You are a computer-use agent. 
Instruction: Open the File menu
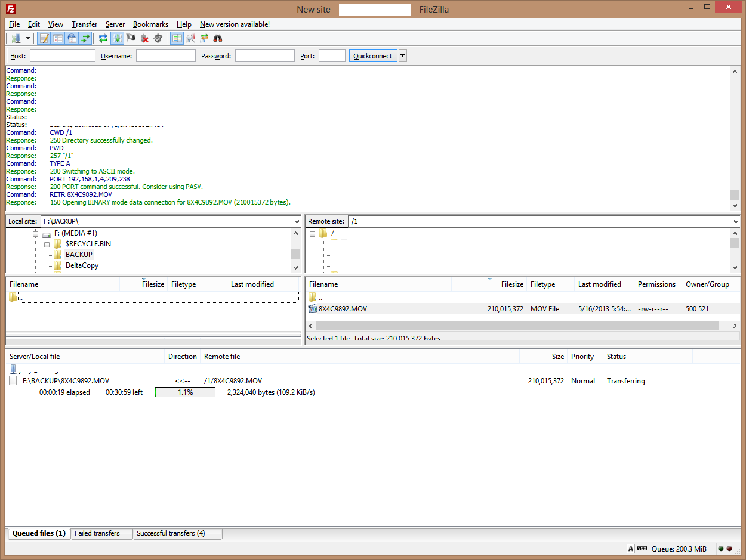tap(14, 24)
